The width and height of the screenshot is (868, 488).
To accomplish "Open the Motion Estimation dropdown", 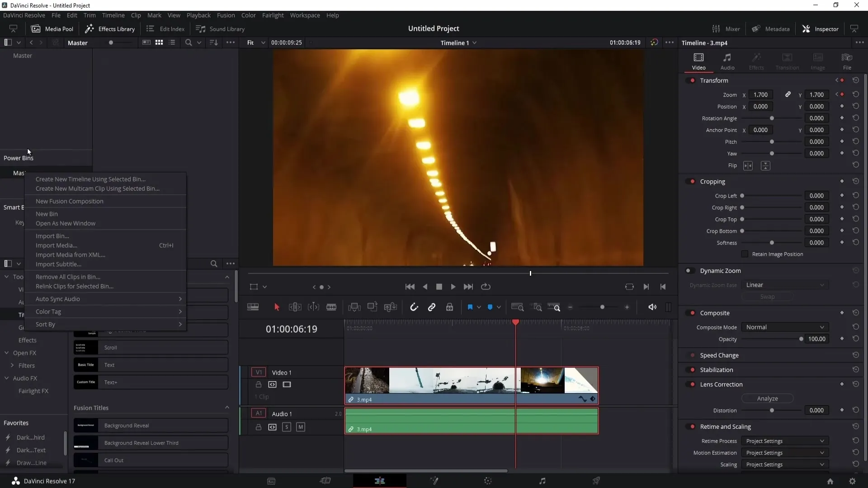I will click(x=785, y=453).
